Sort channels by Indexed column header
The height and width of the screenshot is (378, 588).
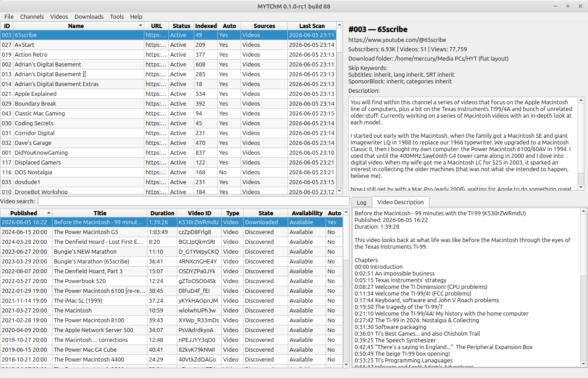(206, 26)
